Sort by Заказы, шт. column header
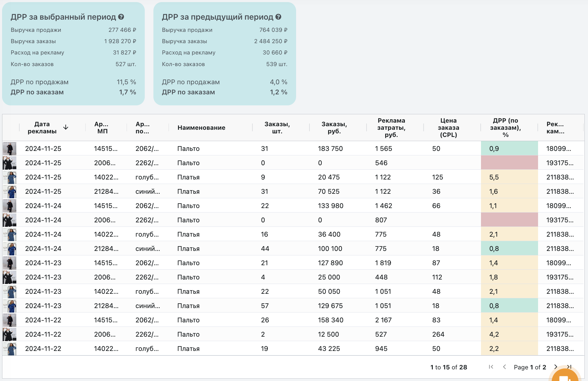The width and height of the screenshot is (588, 381). point(277,128)
